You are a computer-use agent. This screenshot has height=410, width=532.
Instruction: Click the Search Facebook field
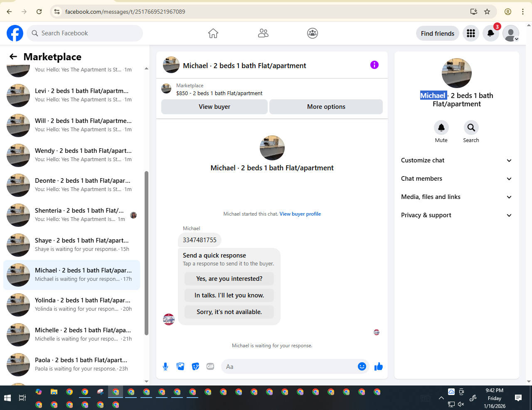pos(85,33)
